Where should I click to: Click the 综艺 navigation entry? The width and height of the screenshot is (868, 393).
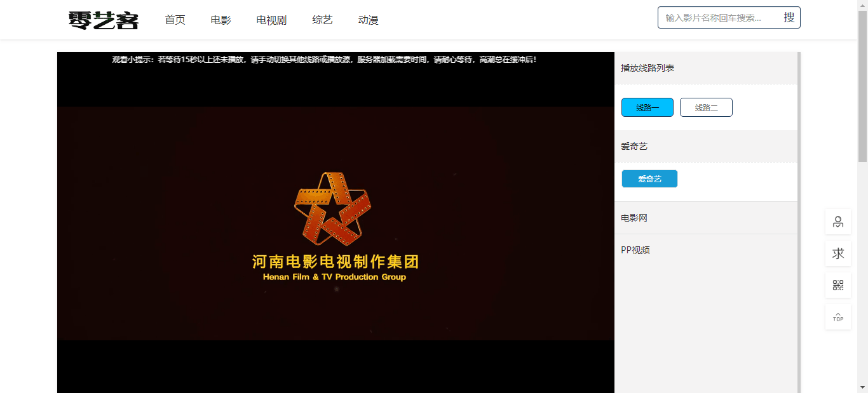click(x=322, y=20)
